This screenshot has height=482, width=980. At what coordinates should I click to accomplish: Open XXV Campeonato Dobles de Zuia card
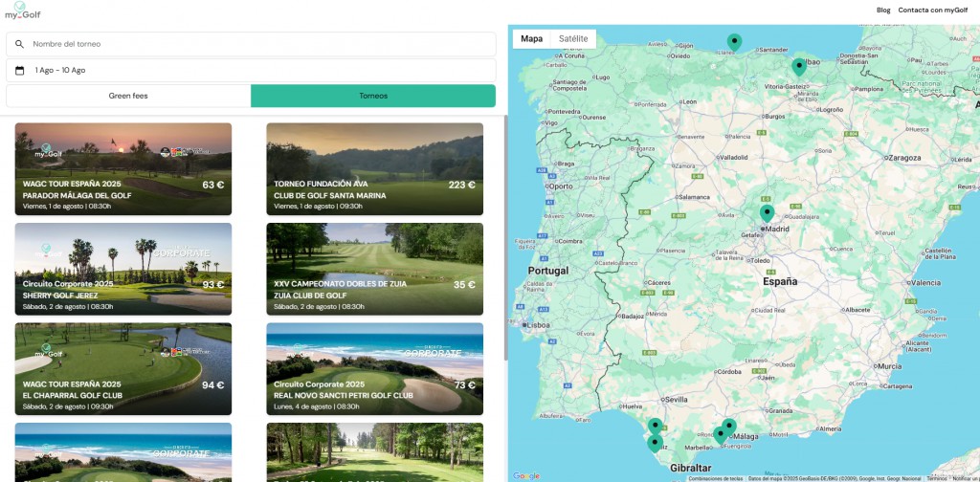click(374, 269)
